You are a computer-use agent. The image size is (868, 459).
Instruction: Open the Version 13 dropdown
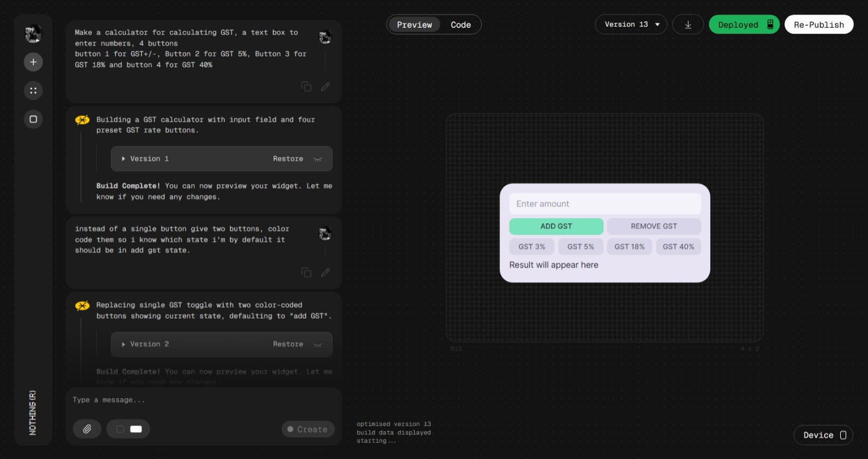(631, 25)
